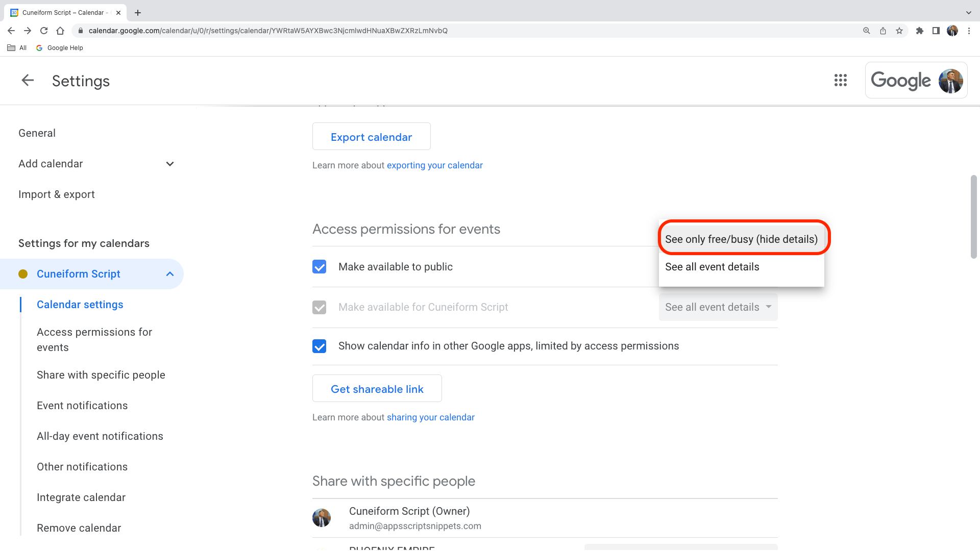Toggle Make available for Cuneiform Script checkbox
Viewport: 980px width, 551px height.
pos(319,307)
